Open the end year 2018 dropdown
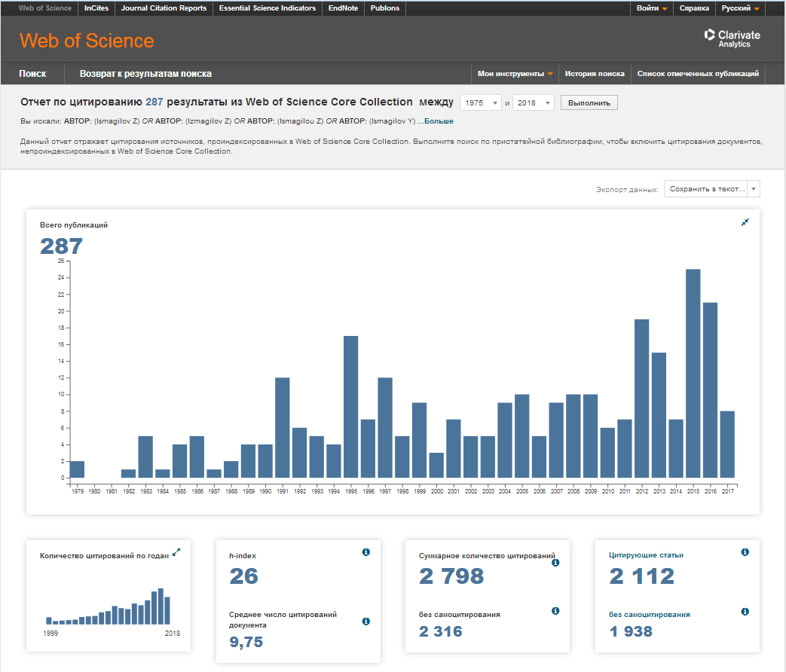 pyautogui.click(x=534, y=102)
